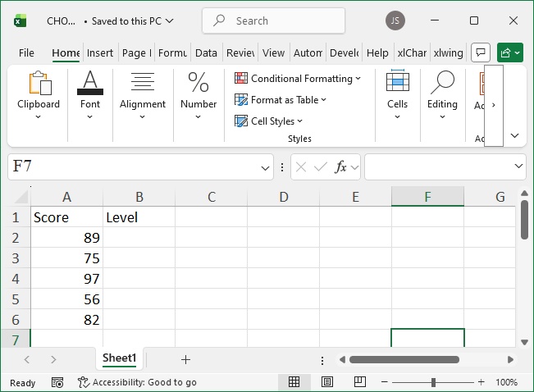
Task: Click the Cancel X formula icon
Action: point(301,166)
